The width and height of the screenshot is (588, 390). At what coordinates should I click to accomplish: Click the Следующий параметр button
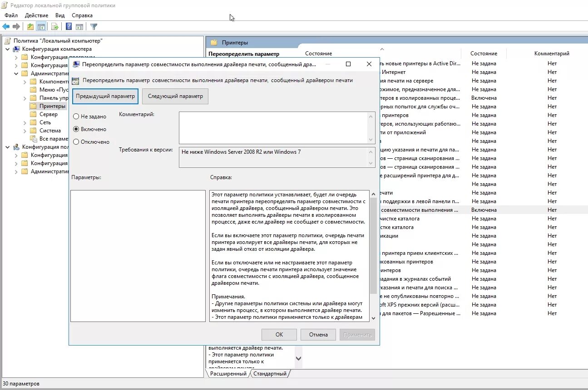(x=175, y=97)
